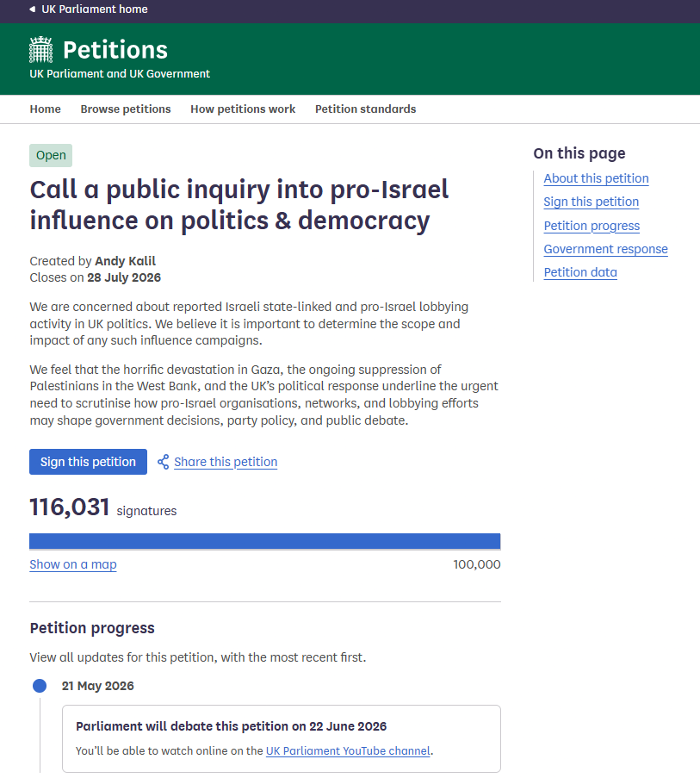The image size is (700, 778).
Task: Jump to the Government response section
Action: click(605, 249)
